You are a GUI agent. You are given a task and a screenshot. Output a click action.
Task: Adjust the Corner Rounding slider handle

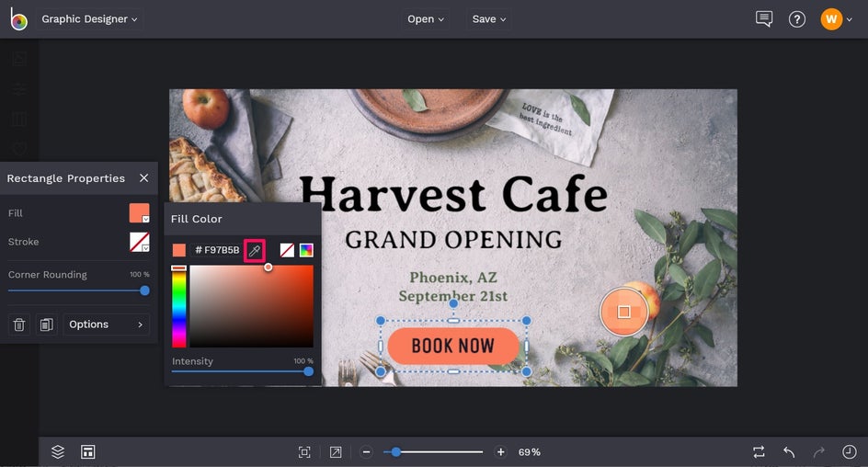[x=144, y=290]
